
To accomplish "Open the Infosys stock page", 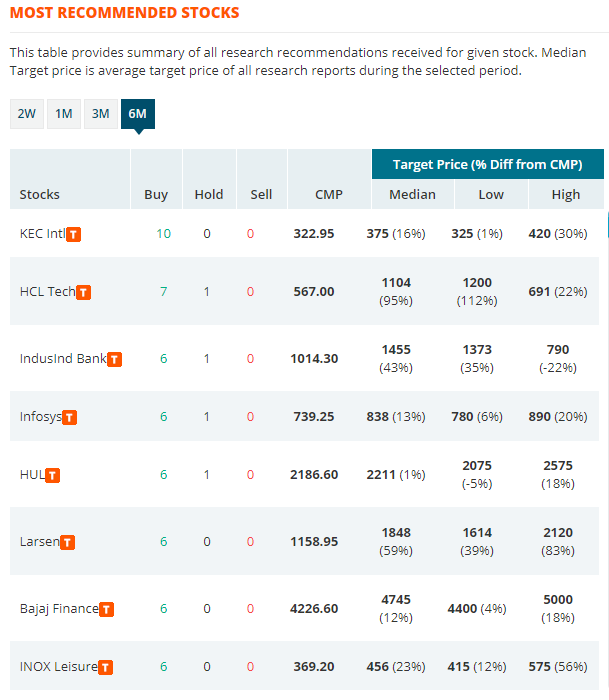I will click(41, 417).
